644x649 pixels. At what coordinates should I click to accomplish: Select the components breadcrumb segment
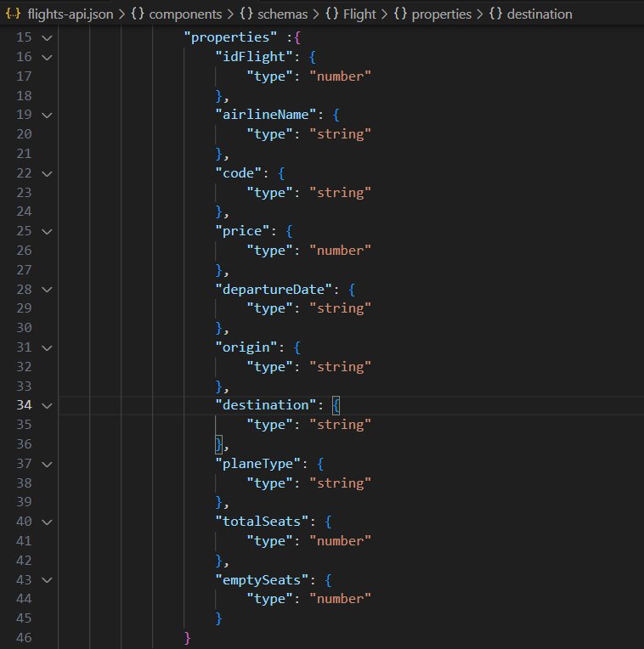[x=185, y=14]
